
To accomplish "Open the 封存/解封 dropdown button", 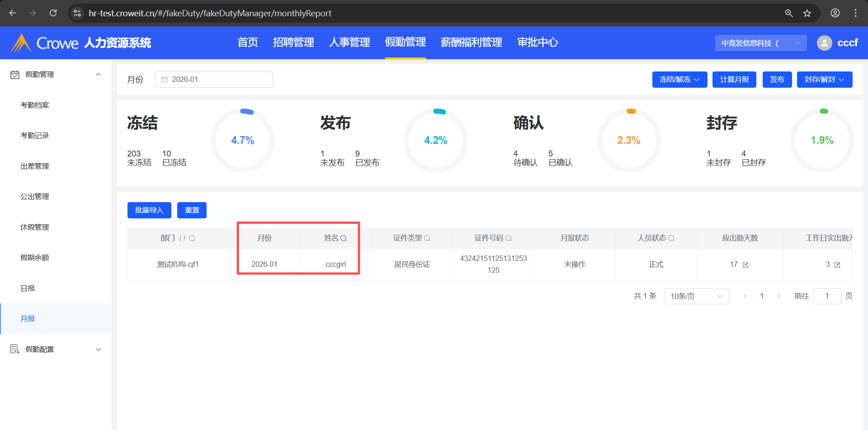I will tap(824, 80).
